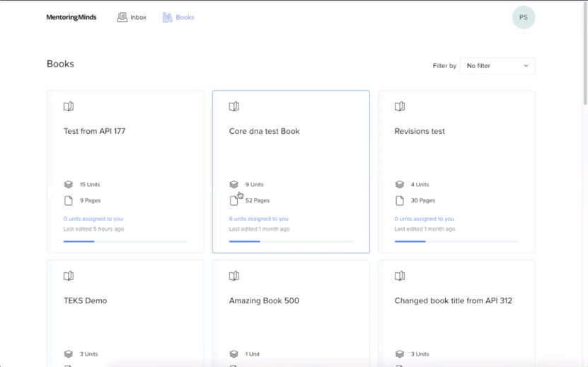
Task: Click units stack icon next to 4 Units
Action: point(400,184)
